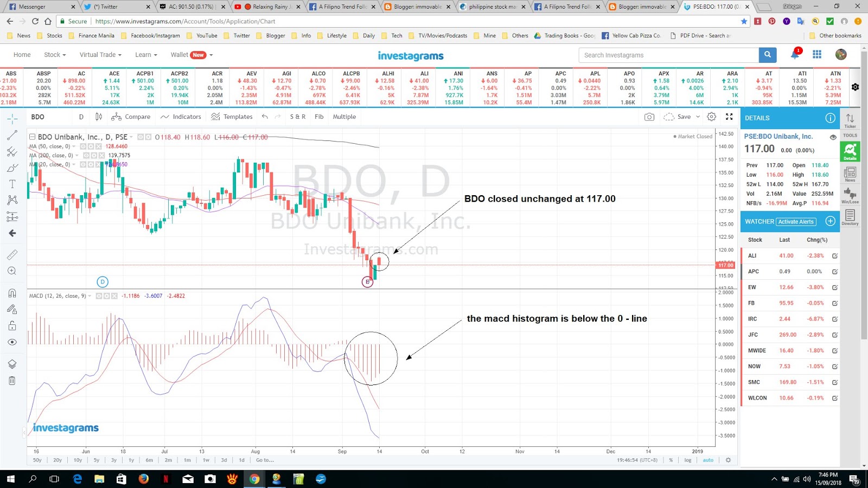The width and height of the screenshot is (868, 488).
Task: Toggle watch eye for PSE:BDO Unibank
Action: pyautogui.click(x=833, y=137)
